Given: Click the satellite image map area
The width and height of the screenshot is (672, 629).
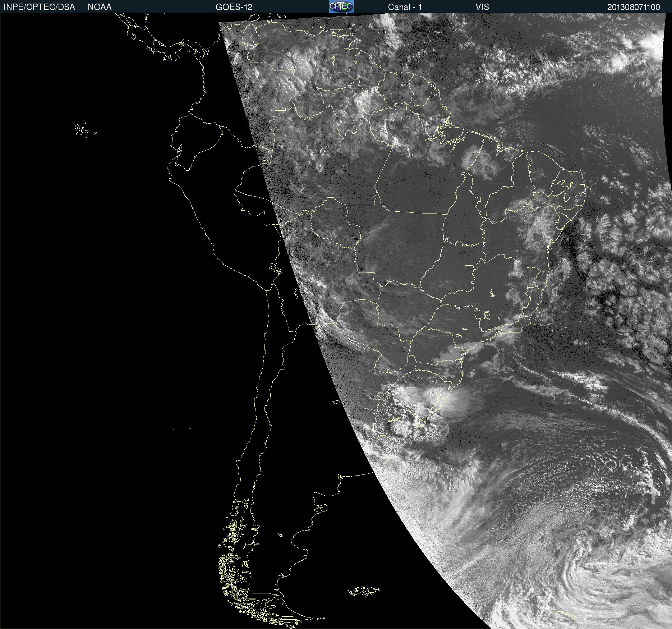Looking at the screenshot, I should pos(336,321).
